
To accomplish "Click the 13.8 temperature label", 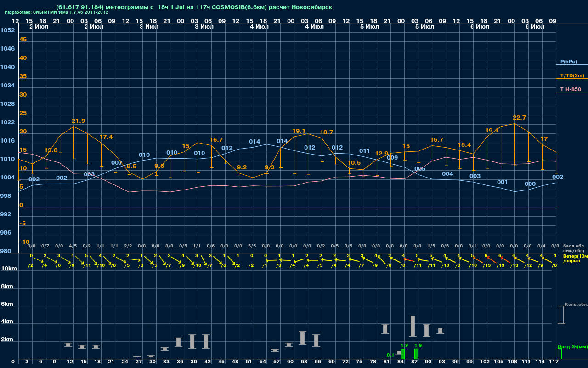I will [51, 150].
